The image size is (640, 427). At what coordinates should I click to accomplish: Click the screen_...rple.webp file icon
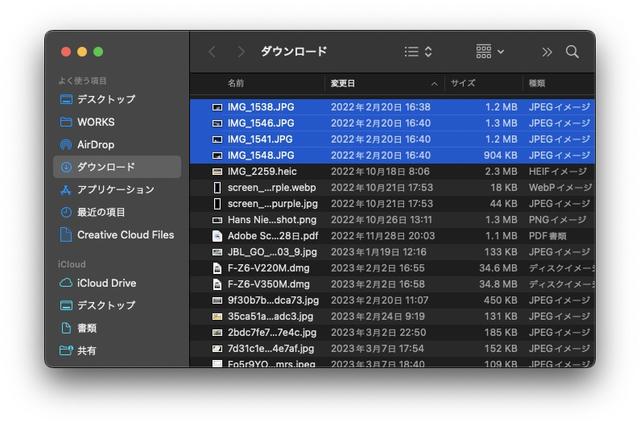click(217, 187)
